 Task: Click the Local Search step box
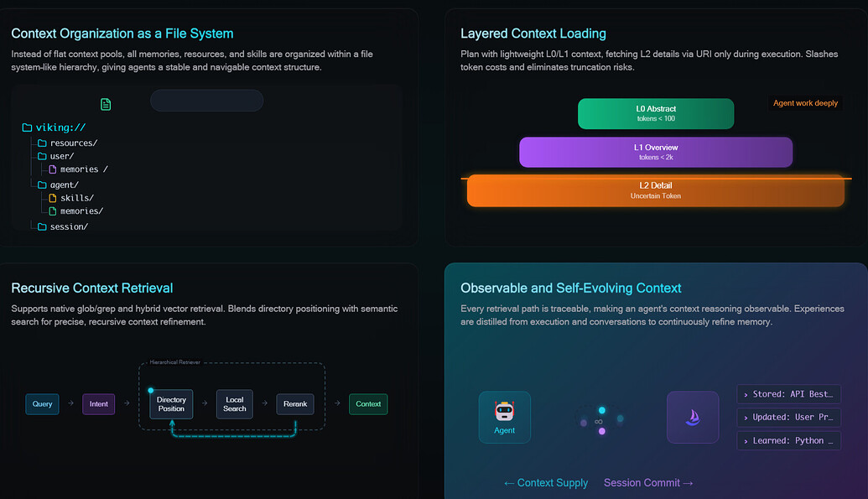click(x=235, y=403)
